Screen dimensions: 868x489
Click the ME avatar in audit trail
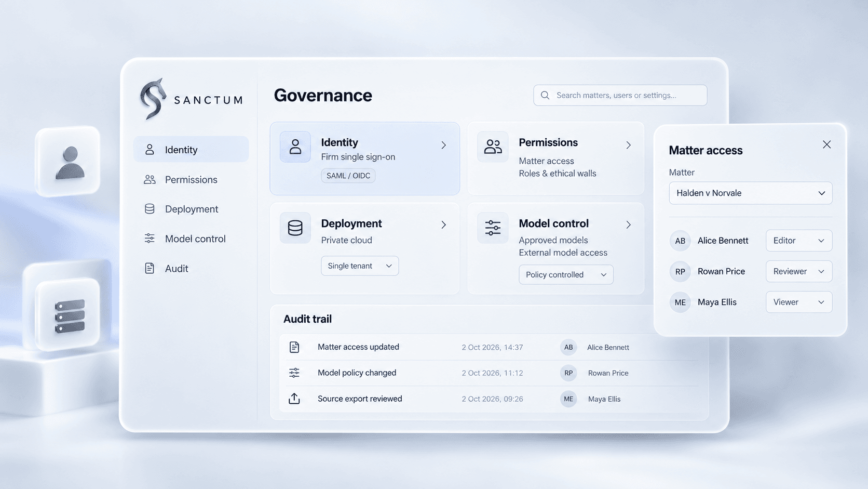point(568,399)
